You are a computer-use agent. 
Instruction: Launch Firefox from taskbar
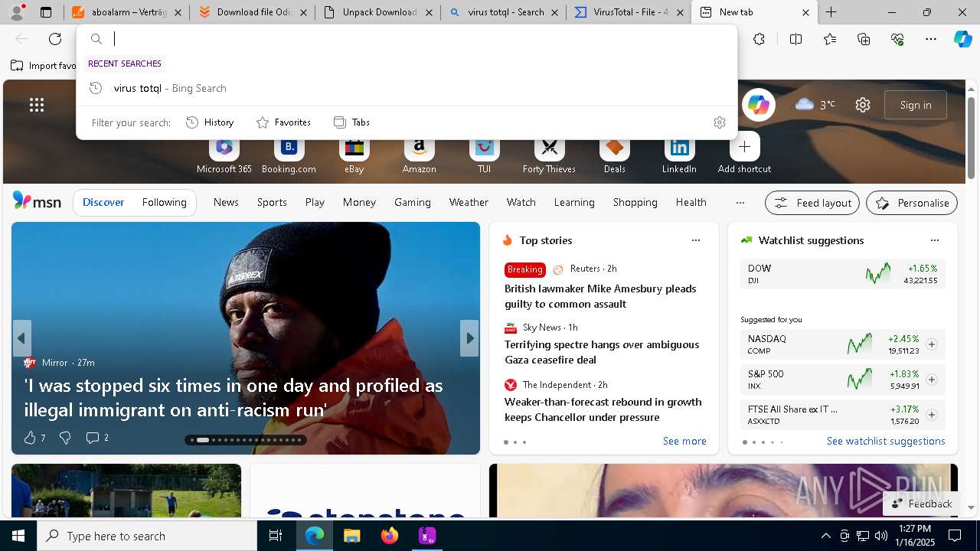389,536
